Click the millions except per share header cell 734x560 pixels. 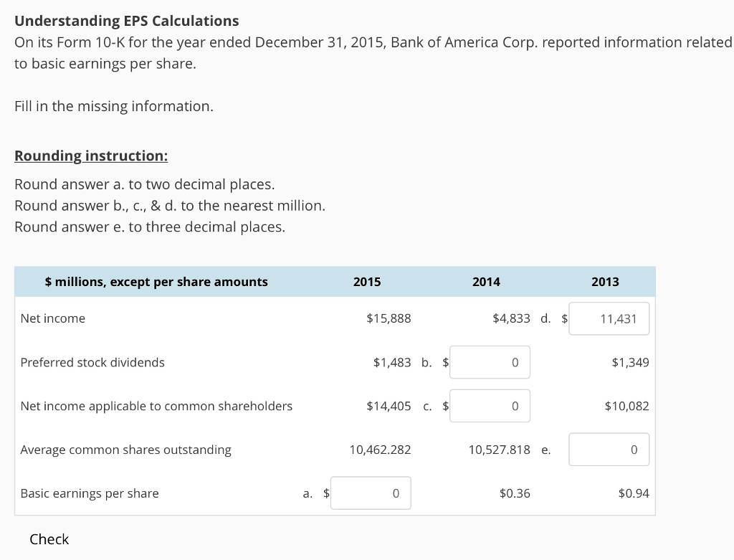156,281
